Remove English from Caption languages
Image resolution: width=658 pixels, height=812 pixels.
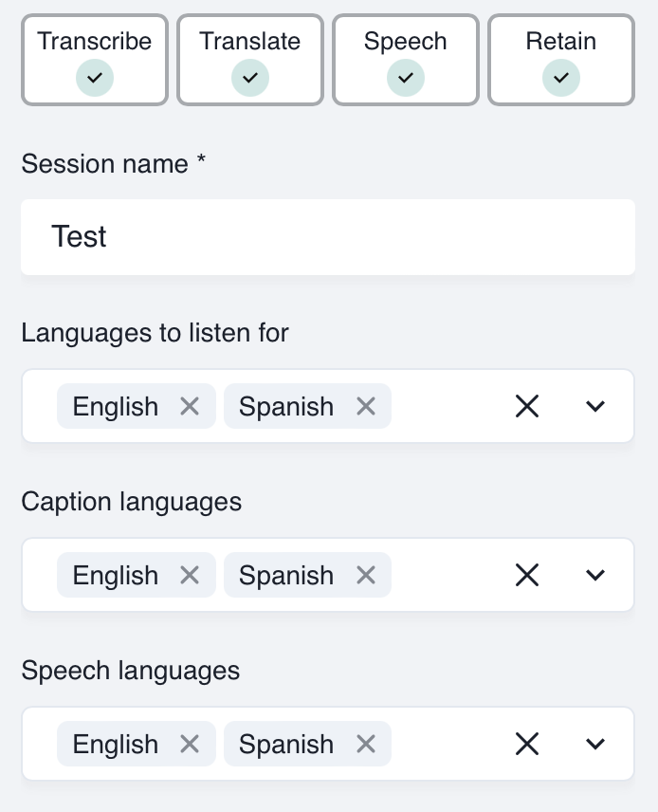189,575
